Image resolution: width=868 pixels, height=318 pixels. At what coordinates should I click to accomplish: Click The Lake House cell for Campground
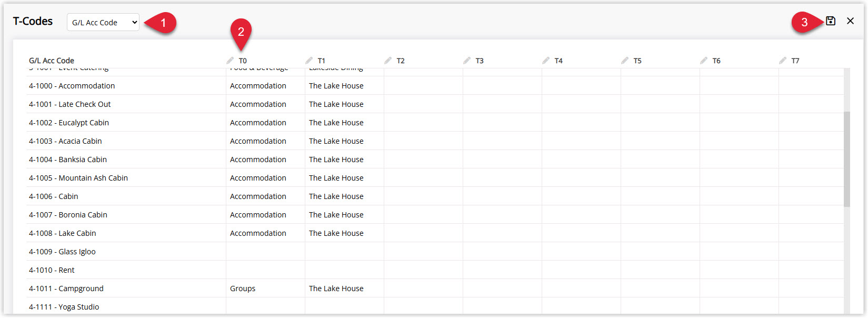344,289
